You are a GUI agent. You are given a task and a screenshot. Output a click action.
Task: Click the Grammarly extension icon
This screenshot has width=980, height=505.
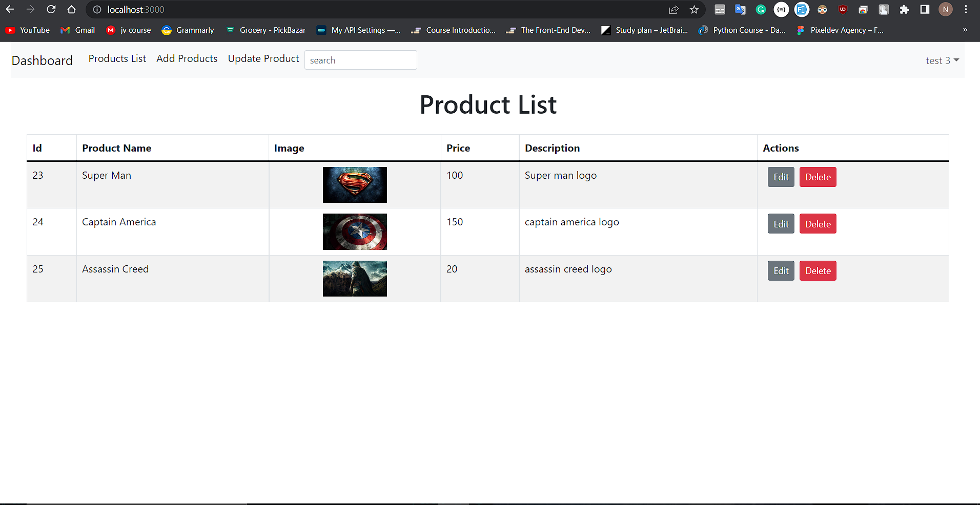pos(761,9)
